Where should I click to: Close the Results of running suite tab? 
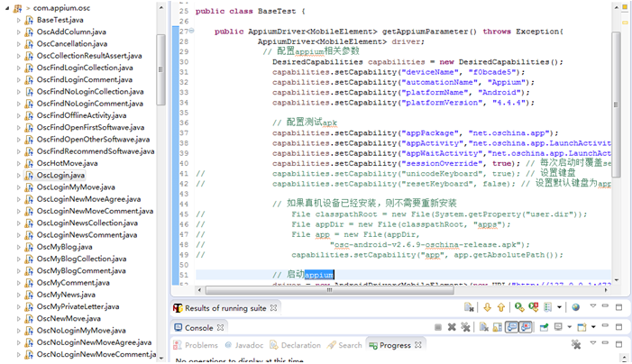(x=274, y=308)
